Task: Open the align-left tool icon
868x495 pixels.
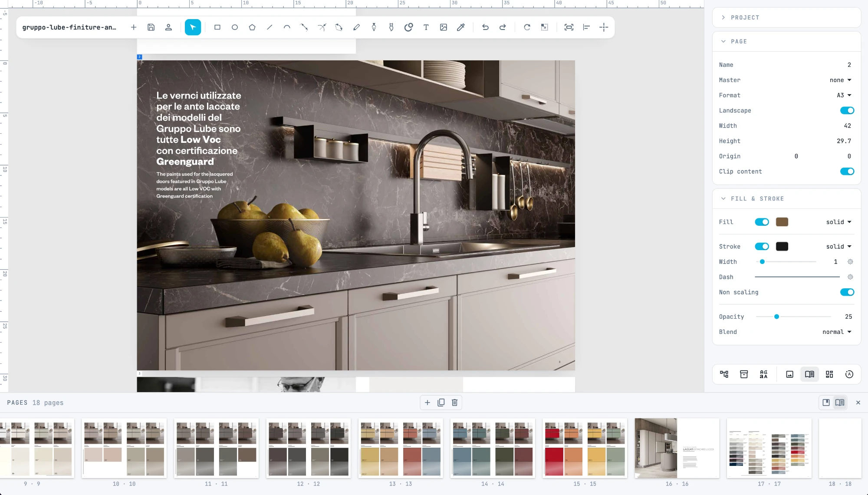Action: click(x=586, y=27)
